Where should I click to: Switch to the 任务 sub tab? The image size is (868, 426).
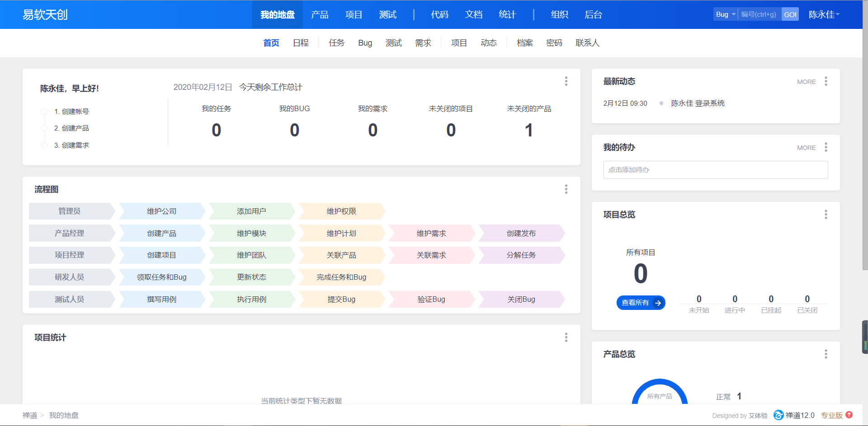click(337, 43)
